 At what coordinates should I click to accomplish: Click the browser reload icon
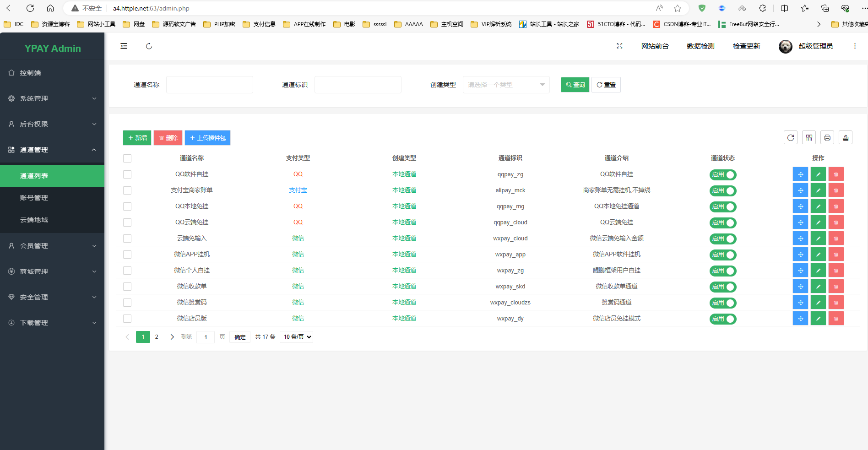(x=30, y=8)
